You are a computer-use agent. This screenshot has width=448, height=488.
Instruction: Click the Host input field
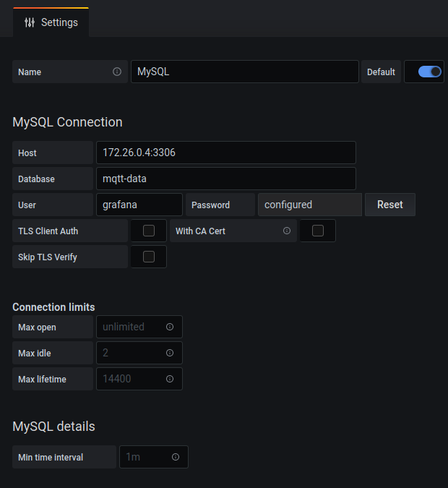226,153
